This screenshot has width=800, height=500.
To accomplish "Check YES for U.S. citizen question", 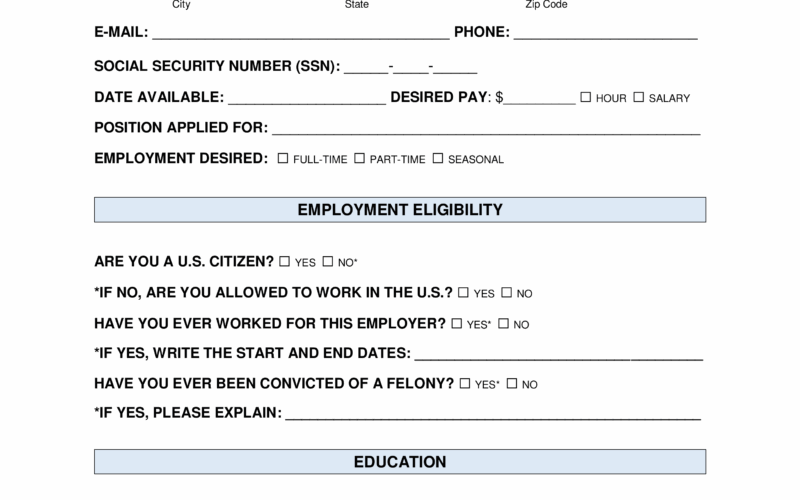I will click(x=285, y=262).
